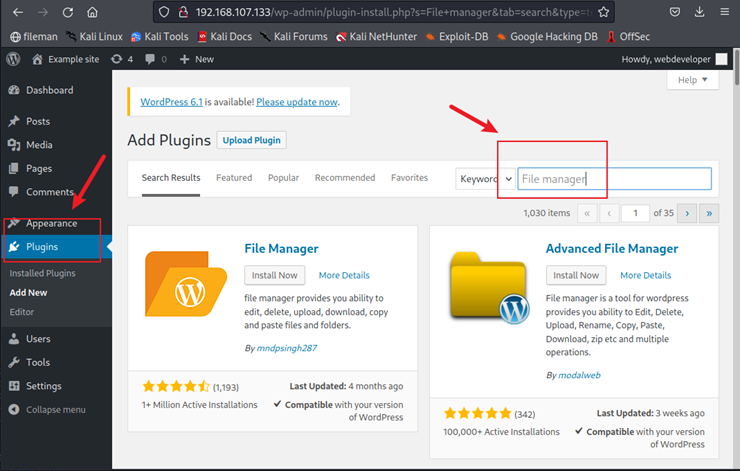The image size is (740, 471).
Task: Go to next results page
Action: coord(687,213)
